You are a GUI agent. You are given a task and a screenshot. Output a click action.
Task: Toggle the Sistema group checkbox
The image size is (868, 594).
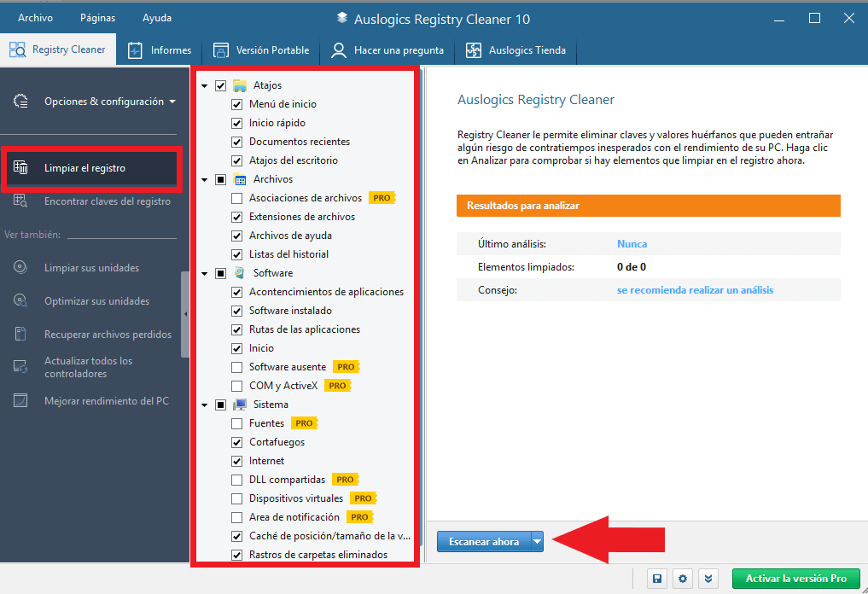click(221, 405)
